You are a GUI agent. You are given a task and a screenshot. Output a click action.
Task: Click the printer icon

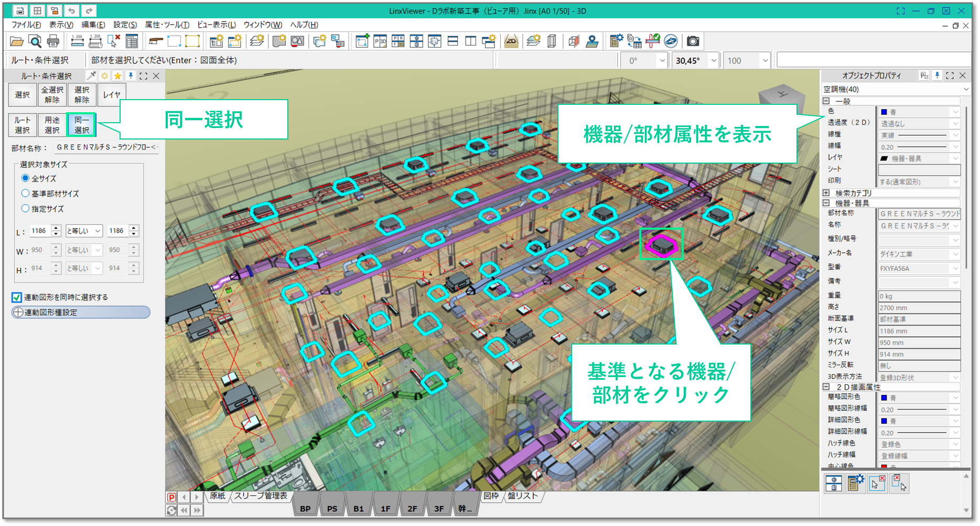pyautogui.click(x=53, y=41)
